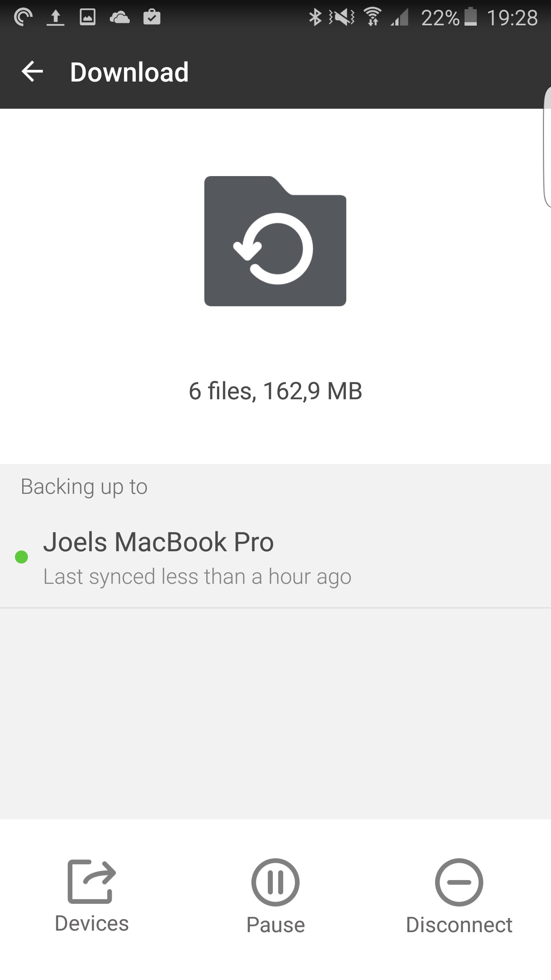Tap the cloud notification icon
551x980 pixels.
(119, 18)
